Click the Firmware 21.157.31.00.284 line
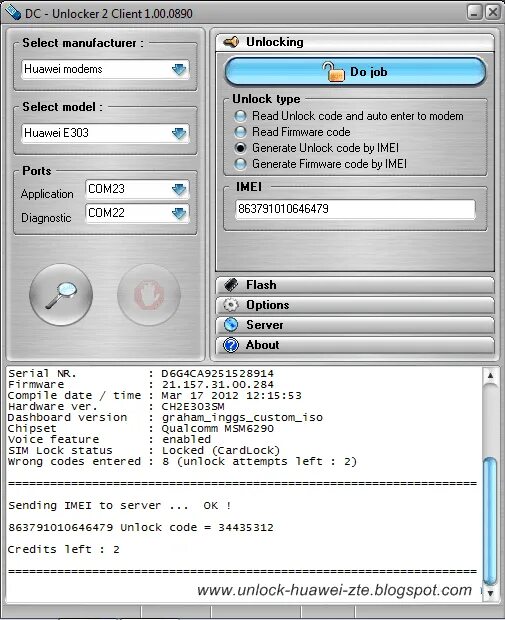 141,384
